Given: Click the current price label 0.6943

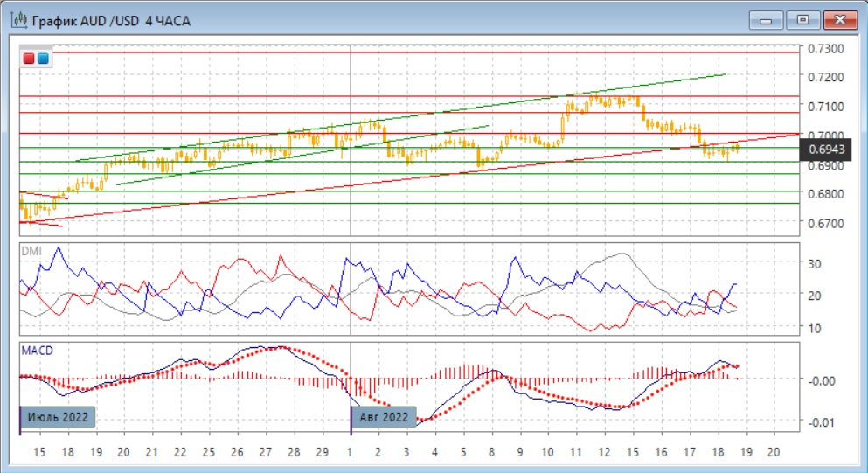Looking at the screenshot, I should [x=824, y=150].
